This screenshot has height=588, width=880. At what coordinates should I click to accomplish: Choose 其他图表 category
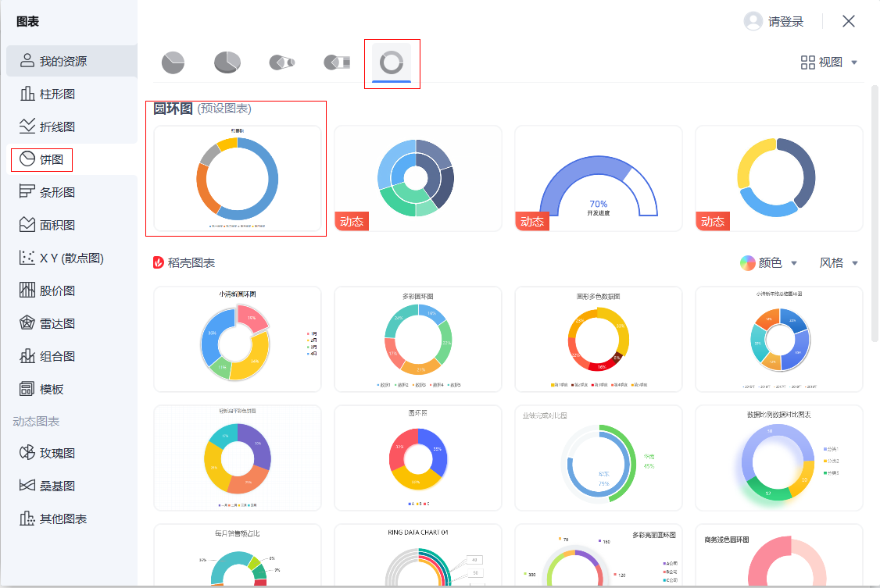(72, 519)
